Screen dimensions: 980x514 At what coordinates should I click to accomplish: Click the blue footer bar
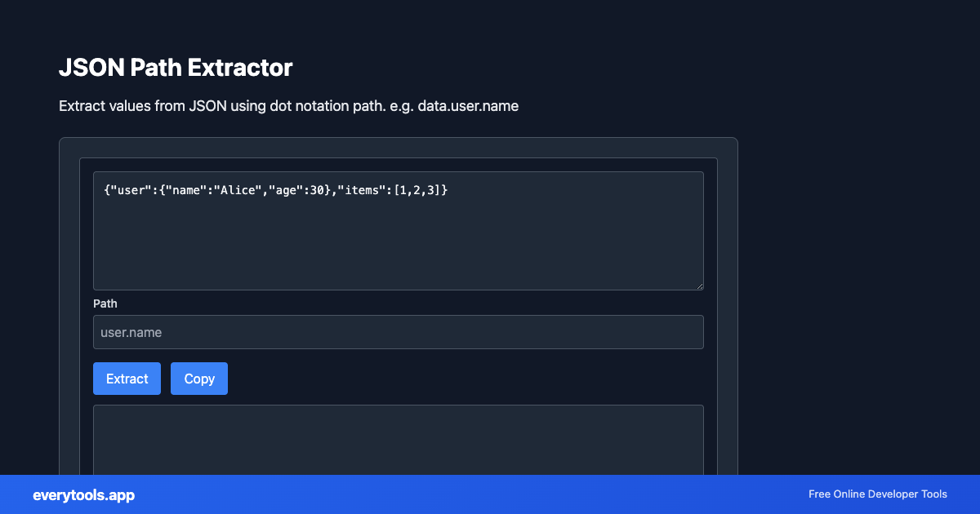[490, 494]
